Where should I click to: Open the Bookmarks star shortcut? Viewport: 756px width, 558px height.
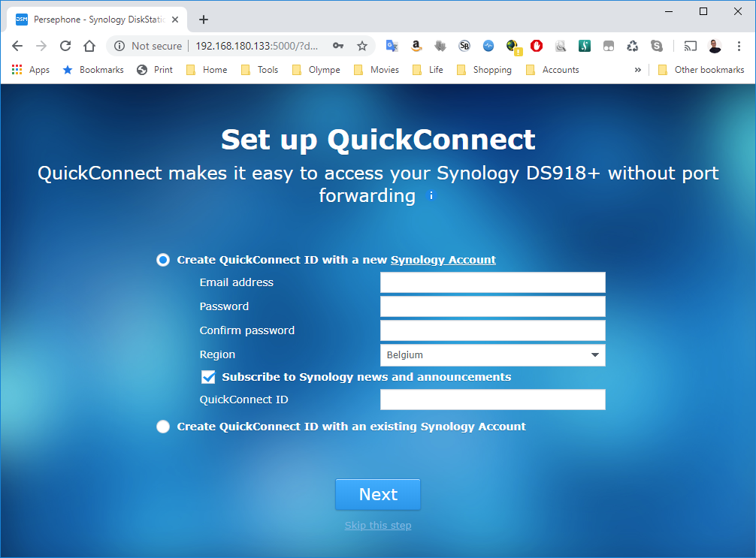(x=93, y=70)
